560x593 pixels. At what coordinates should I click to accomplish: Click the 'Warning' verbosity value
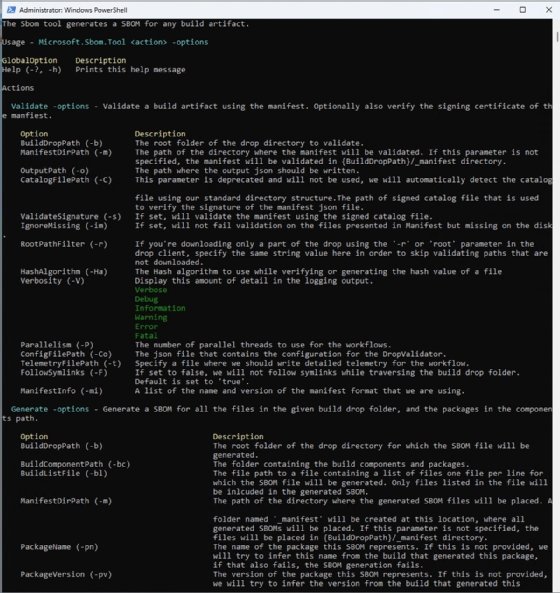151,317
